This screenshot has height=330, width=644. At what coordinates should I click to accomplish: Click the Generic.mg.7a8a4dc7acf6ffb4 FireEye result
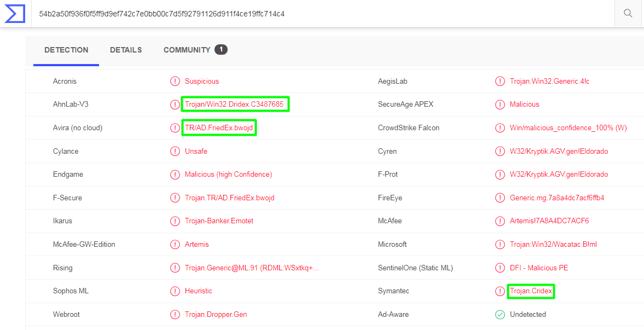point(557,198)
